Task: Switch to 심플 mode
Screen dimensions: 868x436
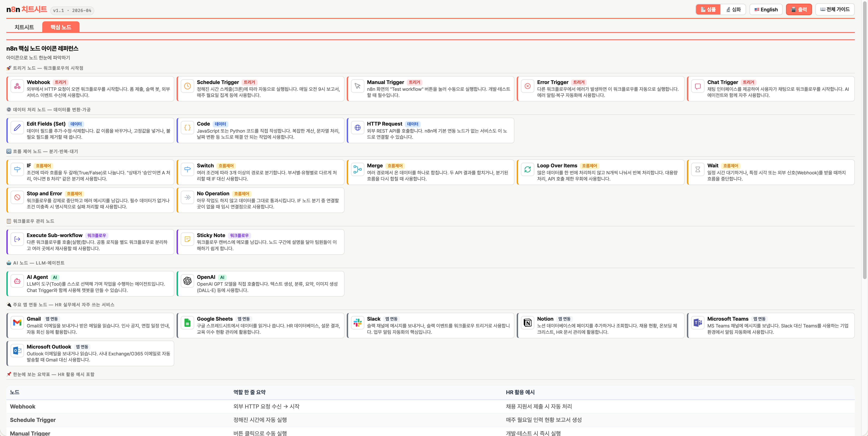Action: (708, 10)
